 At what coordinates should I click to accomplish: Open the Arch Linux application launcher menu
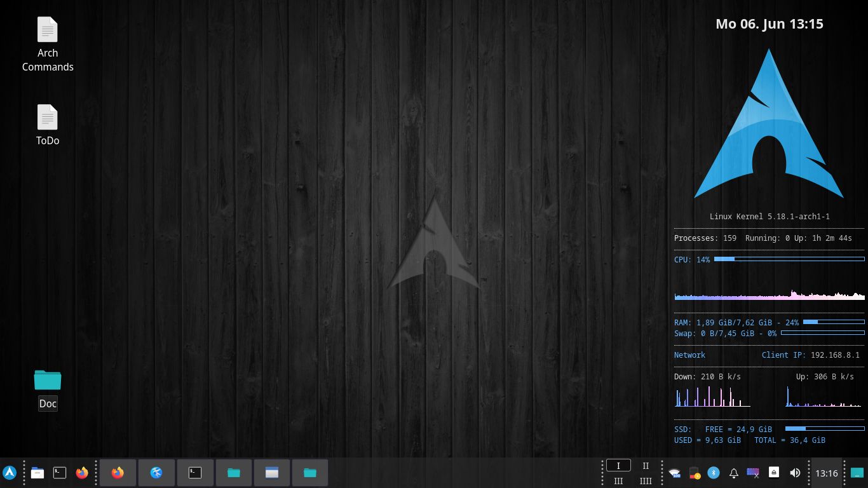point(10,473)
